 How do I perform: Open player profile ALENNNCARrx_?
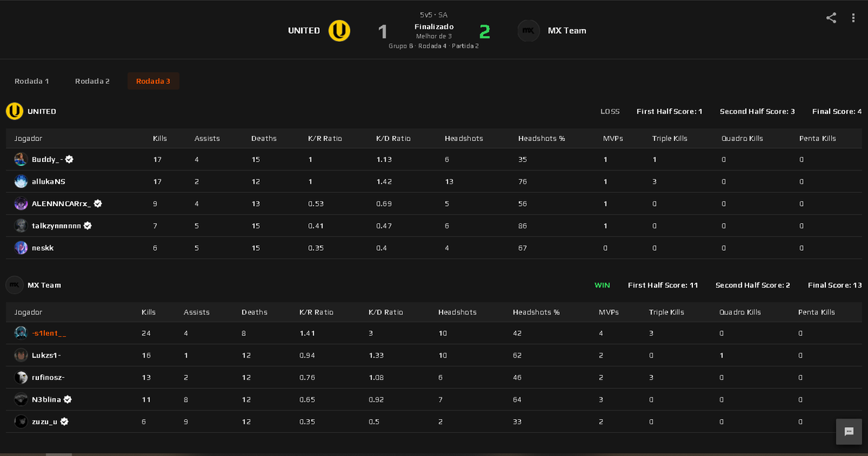(61, 204)
